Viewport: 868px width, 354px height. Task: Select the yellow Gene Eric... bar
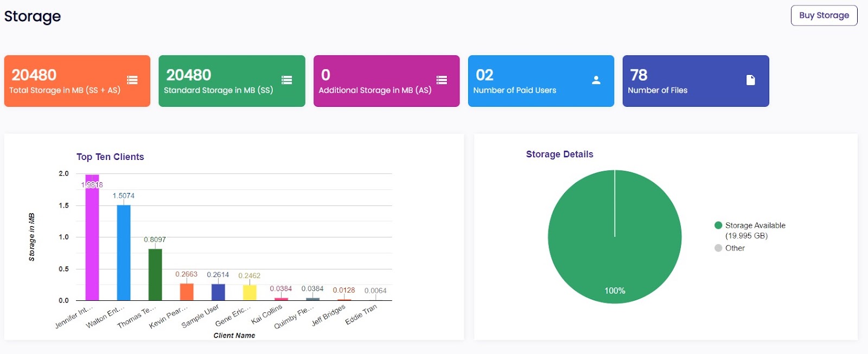[250, 293]
